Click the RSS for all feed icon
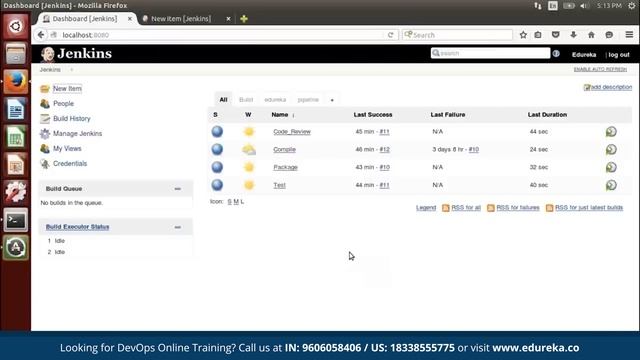This screenshot has height=360, width=640. pyautogui.click(x=446, y=208)
